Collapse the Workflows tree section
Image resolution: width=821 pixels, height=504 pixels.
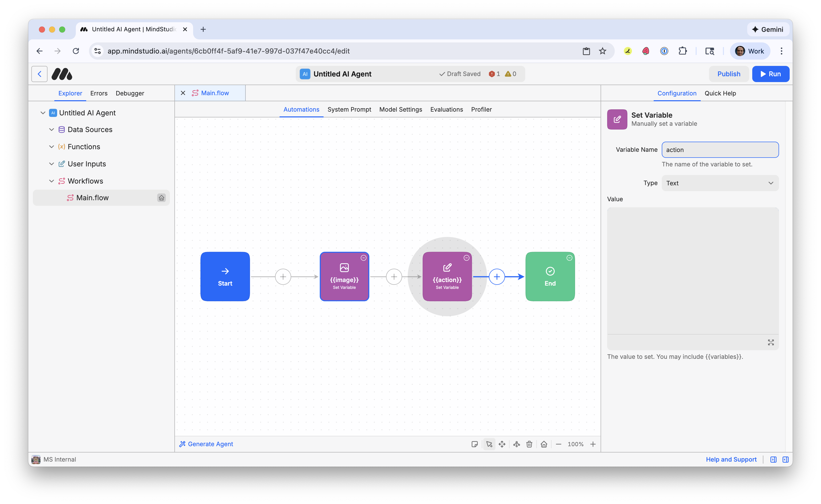click(x=51, y=181)
